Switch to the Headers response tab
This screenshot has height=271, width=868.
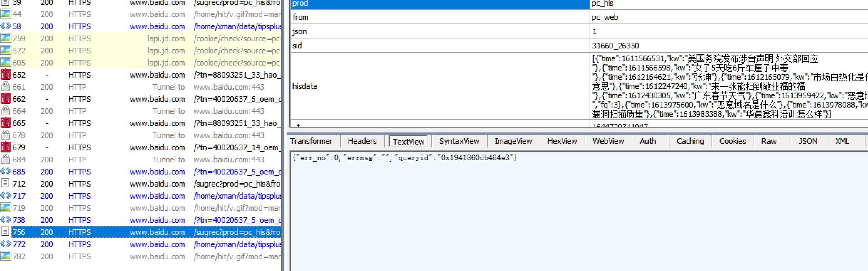coord(362,141)
